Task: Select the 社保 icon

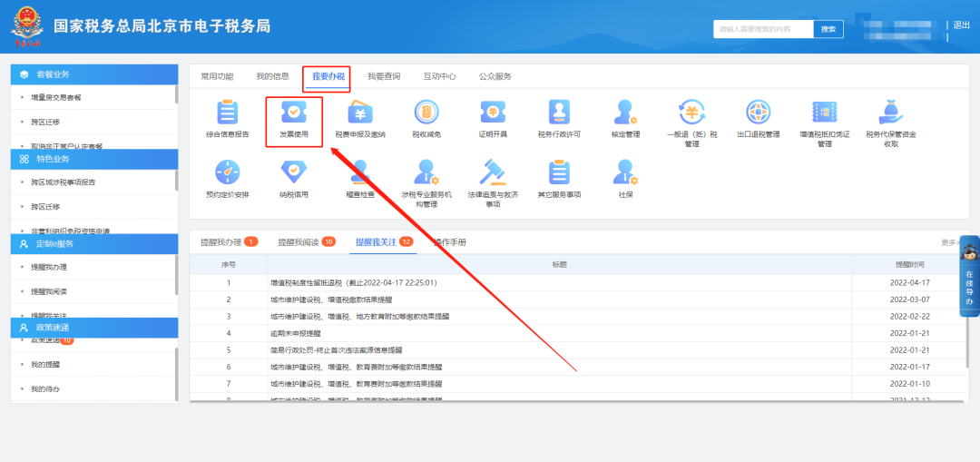Action: click(x=625, y=174)
